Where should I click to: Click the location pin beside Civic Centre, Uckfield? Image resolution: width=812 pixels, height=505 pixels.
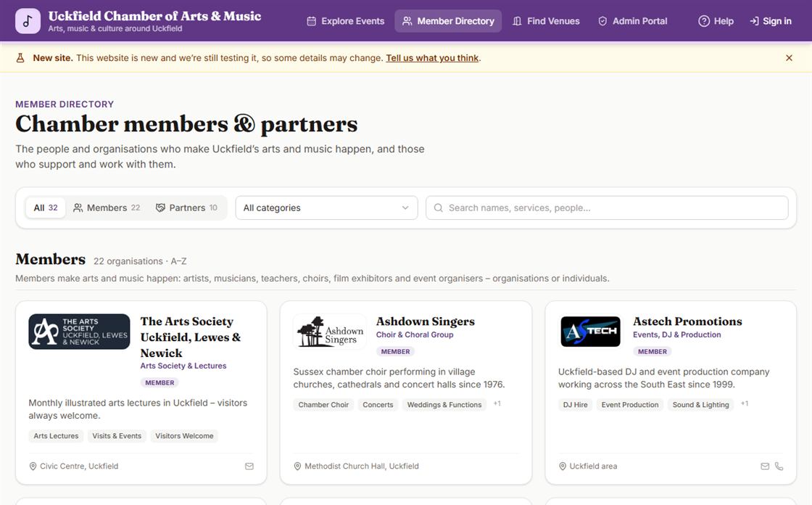click(x=33, y=466)
